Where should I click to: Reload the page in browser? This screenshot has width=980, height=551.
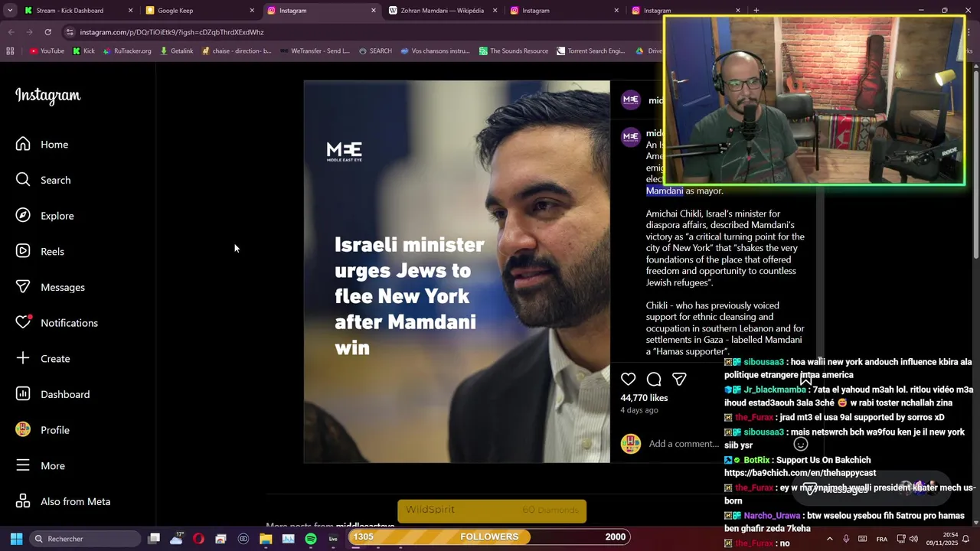pyautogui.click(x=47, y=32)
